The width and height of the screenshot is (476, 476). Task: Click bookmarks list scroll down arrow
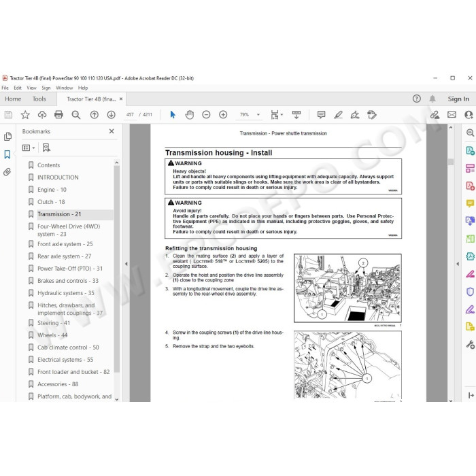(x=117, y=399)
